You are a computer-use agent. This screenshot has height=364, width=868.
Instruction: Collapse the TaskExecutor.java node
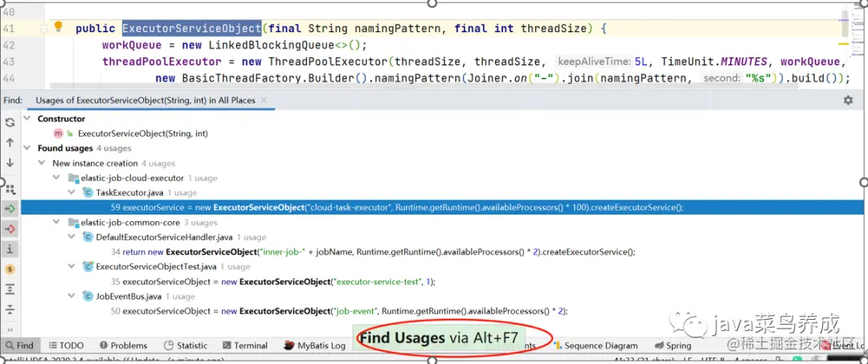point(72,193)
